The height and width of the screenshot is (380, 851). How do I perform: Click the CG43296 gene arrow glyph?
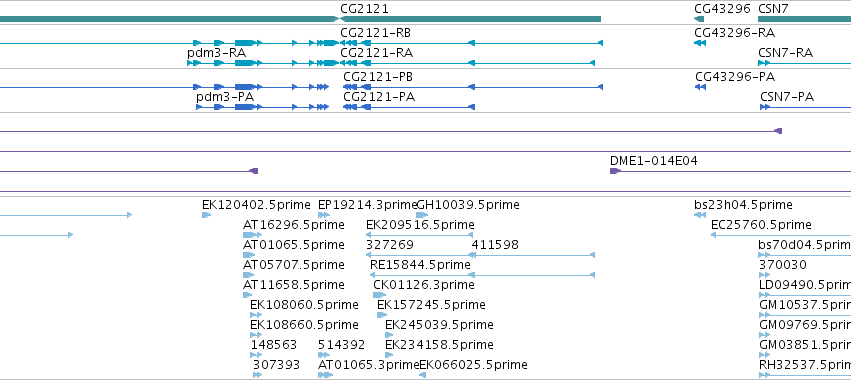[699, 19]
